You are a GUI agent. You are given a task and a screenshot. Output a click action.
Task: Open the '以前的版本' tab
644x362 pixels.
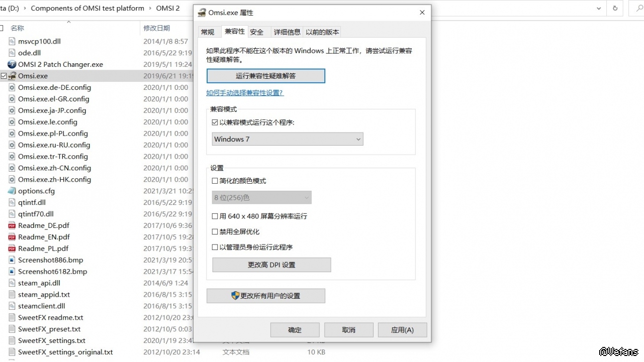coord(322,32)
